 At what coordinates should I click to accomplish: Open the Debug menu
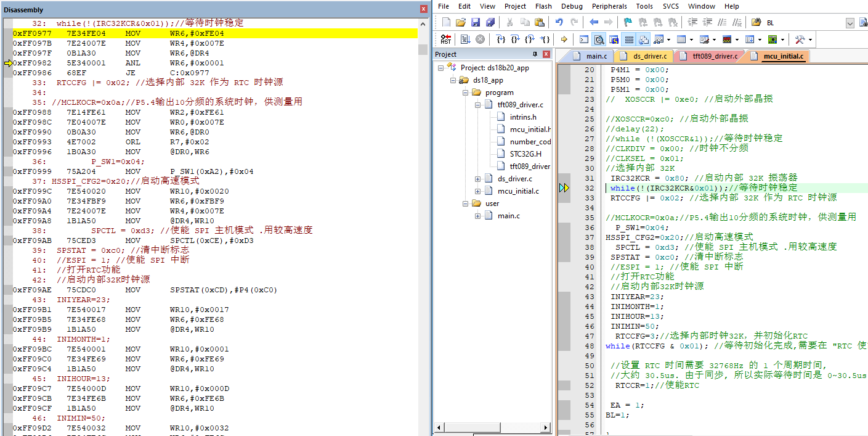click(x=572, y=6)
